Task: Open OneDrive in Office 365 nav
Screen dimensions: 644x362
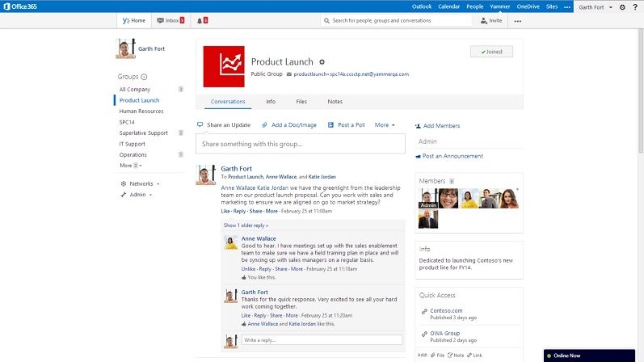Action: pyautogui.click(x=528, y=6)
